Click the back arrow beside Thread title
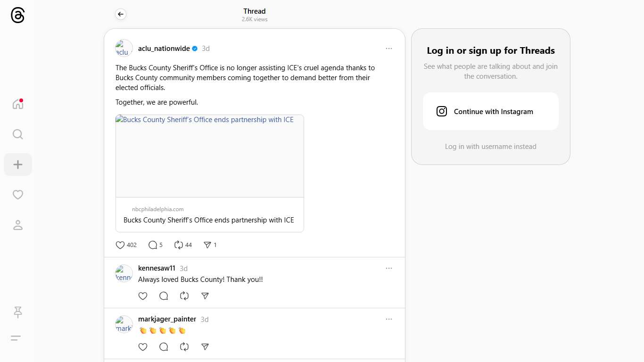 tap(121, 15)
